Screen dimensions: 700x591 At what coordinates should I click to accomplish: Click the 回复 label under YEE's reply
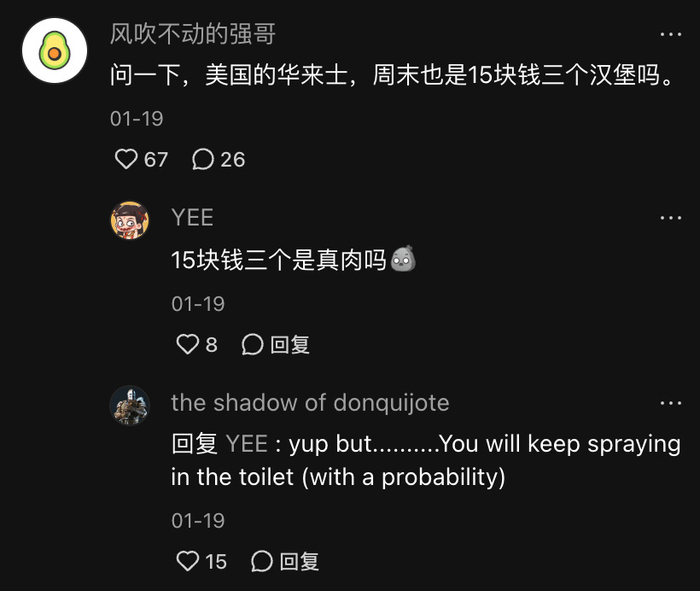click(x=290, y=345)
